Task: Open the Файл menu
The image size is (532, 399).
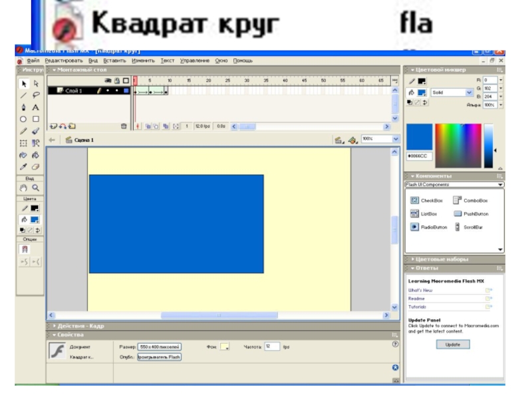Action: point(33,61)
